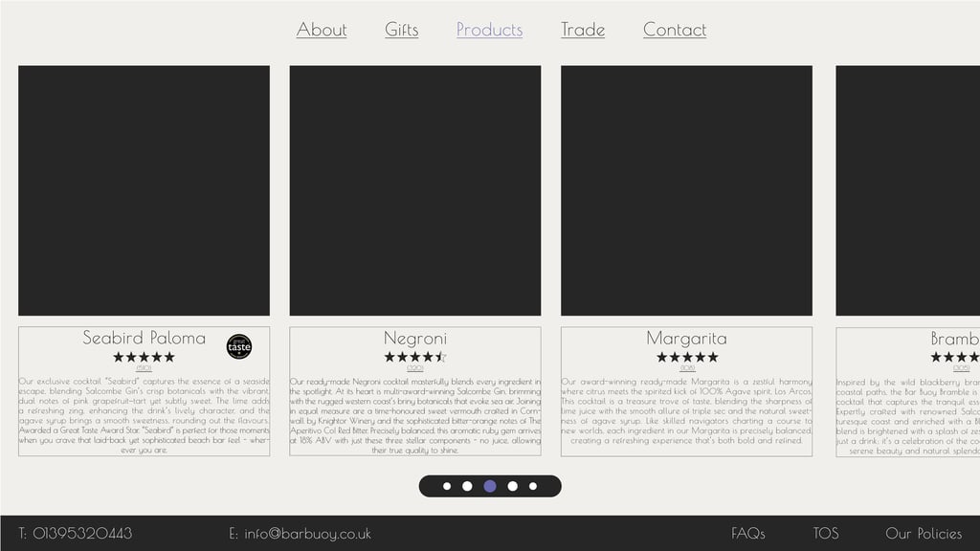Image resolution: width=980 pixels, height=551 pixels.
Task: Open review count under Seabird Paloma stars
Action: click(144, 368)
